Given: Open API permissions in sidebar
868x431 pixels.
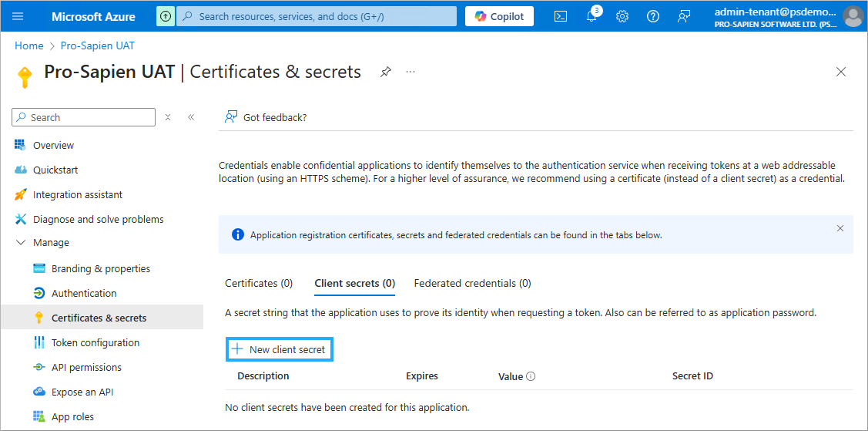Looking at the screenshot, I should pos(86,367).
